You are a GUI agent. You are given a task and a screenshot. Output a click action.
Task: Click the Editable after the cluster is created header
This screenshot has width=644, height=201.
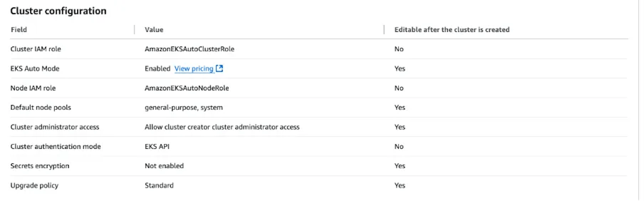[x=452, y=30]
